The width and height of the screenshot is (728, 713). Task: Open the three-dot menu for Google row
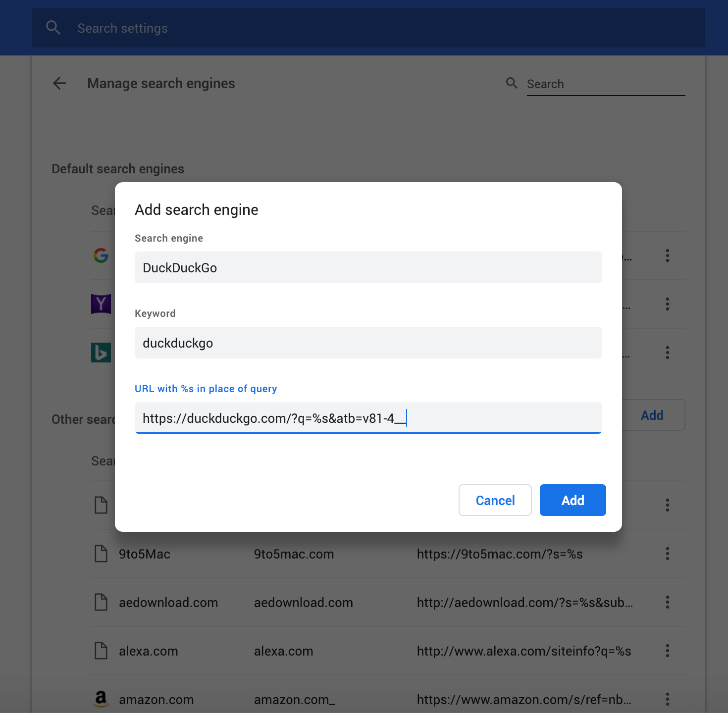point(668,255)
